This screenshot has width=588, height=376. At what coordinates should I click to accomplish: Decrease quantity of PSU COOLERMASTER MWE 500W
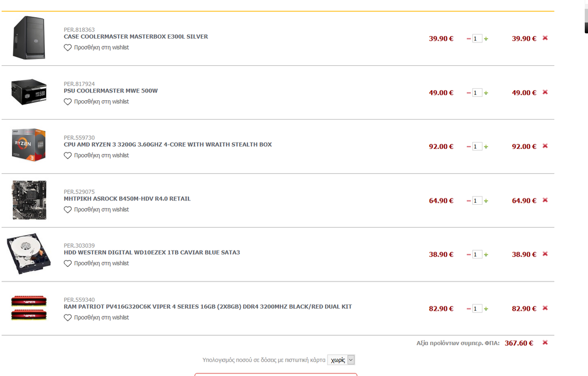(x=468, y=93)
